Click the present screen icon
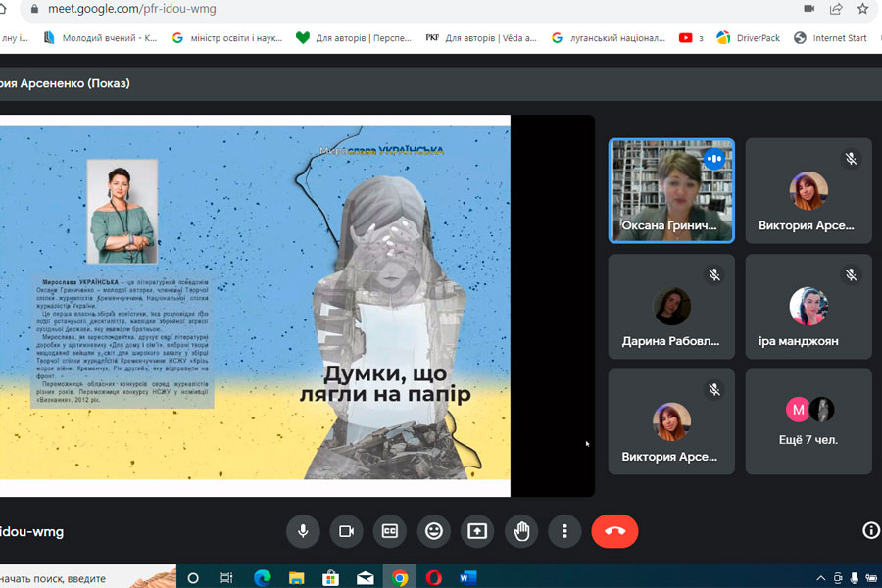This screenshot has width=882, height=588. coord(477,531)
